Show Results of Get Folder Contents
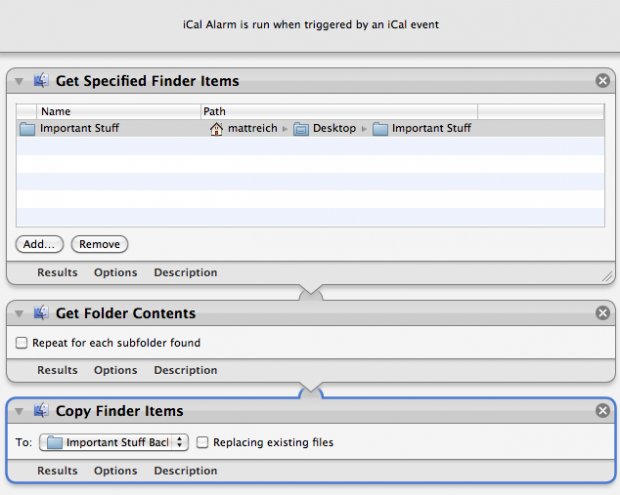The width and height of the screenshot is (620, 495). point(57,370)
